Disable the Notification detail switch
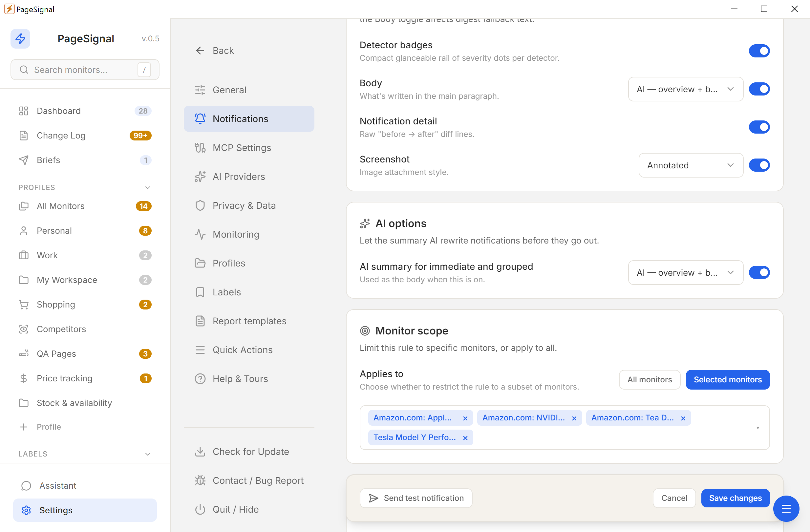The height and width of the screenshot is (532, 810). pyautogui.click(x=759, y=127)
